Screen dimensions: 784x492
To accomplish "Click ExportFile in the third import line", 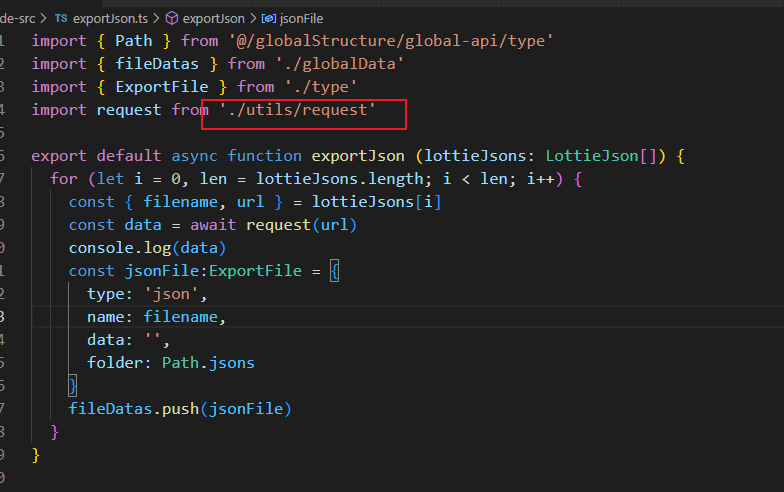I will [x=162, y=86].
